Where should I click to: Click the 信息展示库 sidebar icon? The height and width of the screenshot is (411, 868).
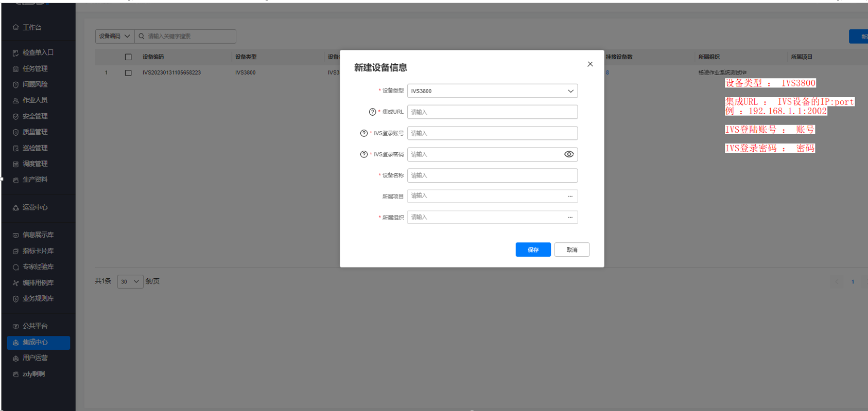point(15,235)
